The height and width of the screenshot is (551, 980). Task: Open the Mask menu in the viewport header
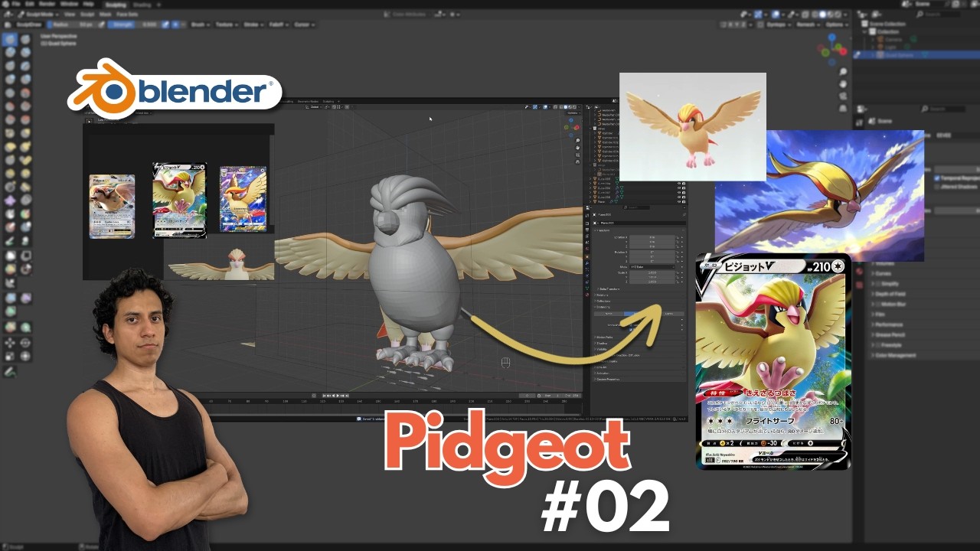(105, 14)
